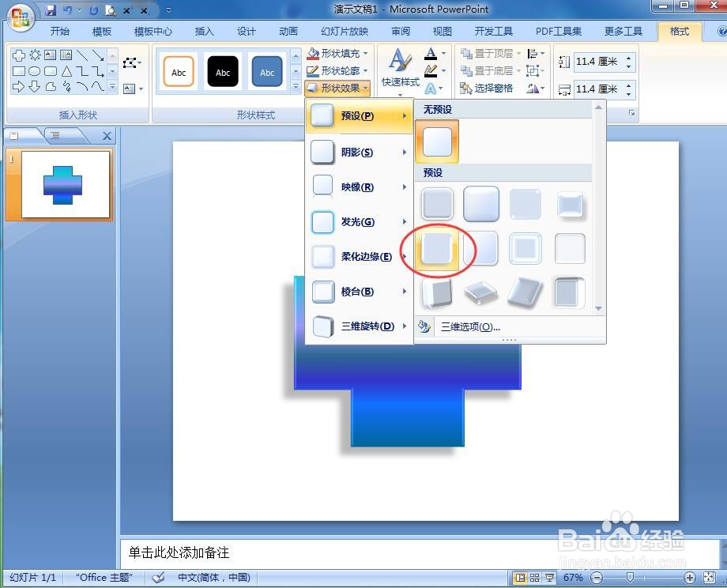The image size is (727, 588).
Task: Open print preview from quick access toolbar
Action: (x=111, y=9)
